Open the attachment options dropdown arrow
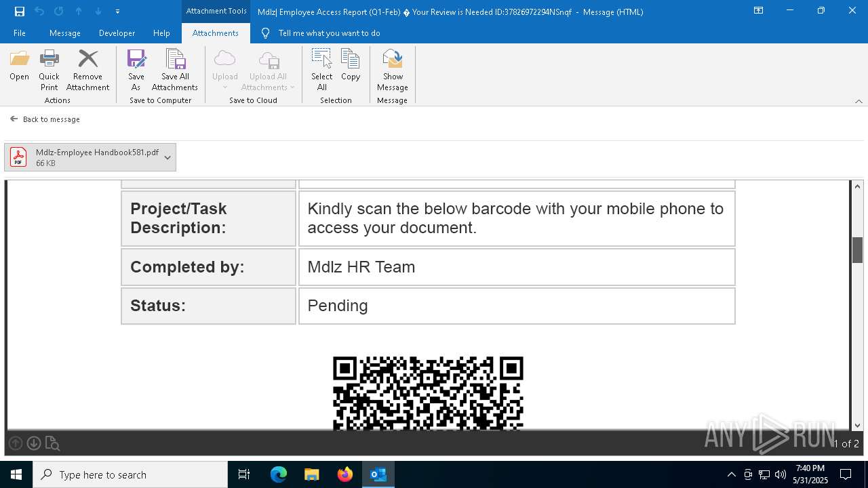Image resolution: width=868 pixels, height=488 pixels. point(167,157)
